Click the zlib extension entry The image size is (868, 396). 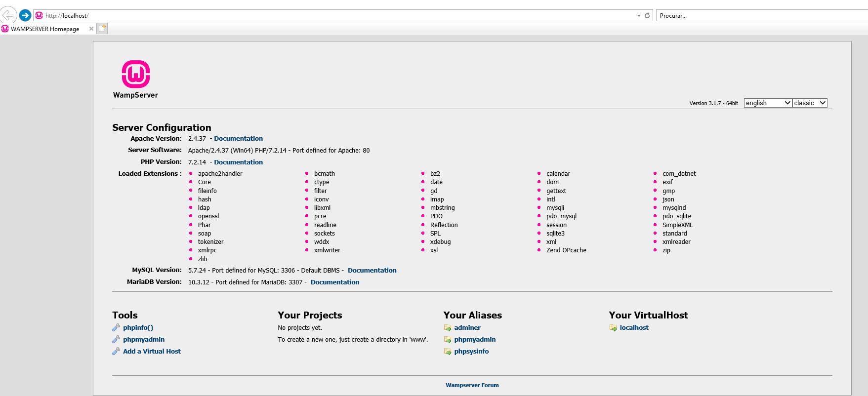coord(203,259)
